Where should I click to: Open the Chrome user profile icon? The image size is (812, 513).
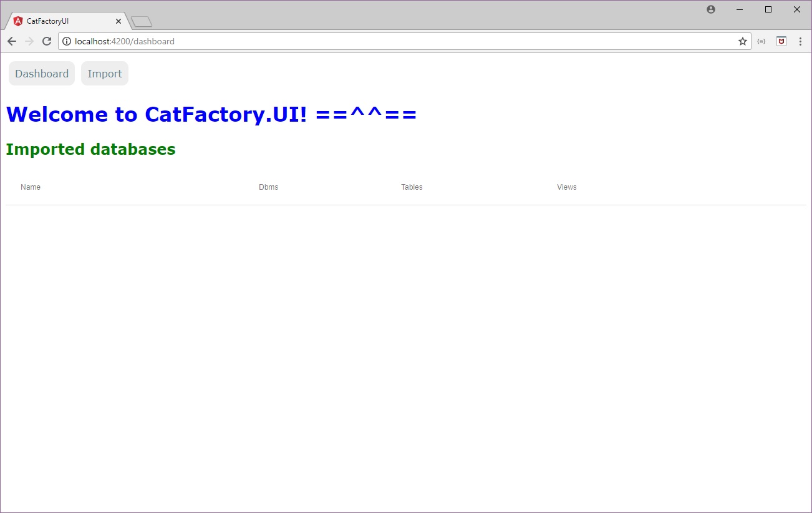pyautogui.click(x=711, y=9)
